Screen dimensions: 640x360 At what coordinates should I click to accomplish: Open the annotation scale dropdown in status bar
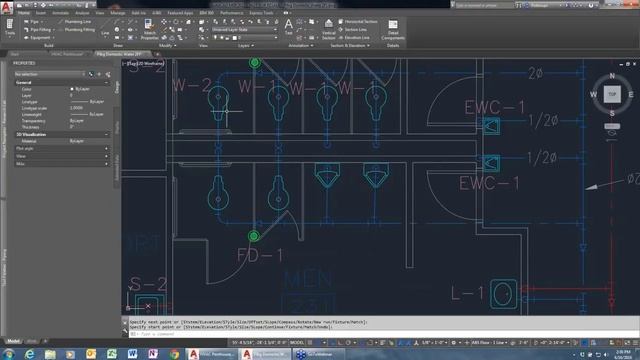click(435, 342)
